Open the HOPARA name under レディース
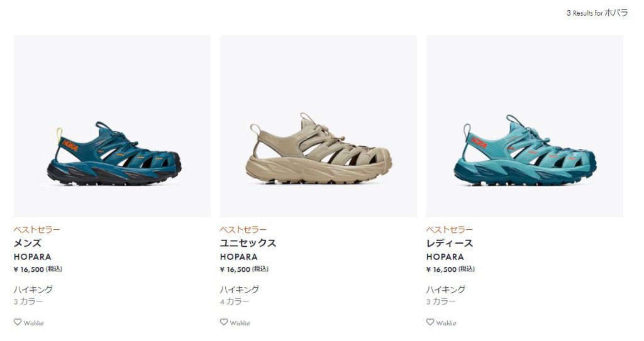 (445, 257)
